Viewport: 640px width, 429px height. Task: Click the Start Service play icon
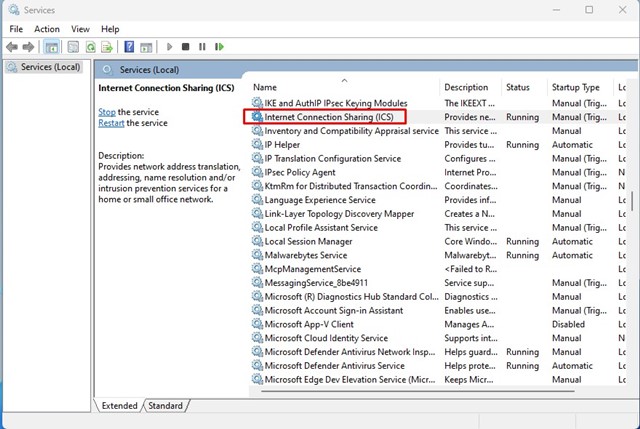[x=169, y=47]
